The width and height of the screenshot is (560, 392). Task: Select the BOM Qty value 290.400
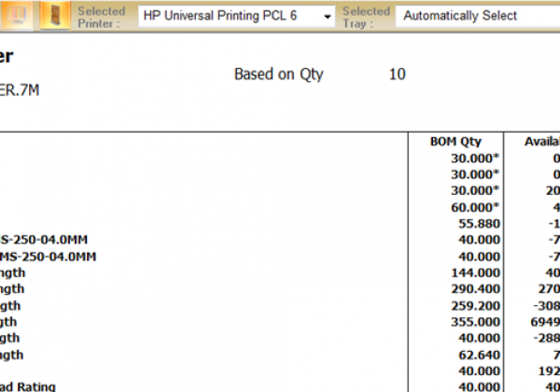[476, 288]
